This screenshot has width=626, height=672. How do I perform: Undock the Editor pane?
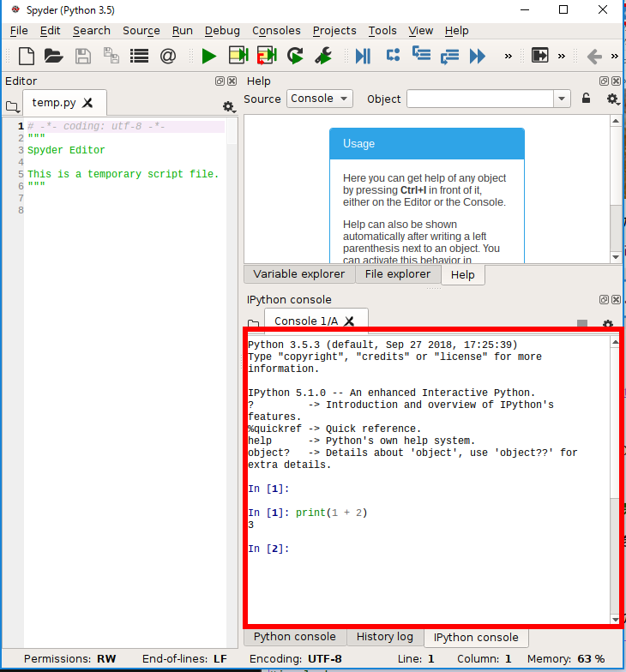(220, 81)
